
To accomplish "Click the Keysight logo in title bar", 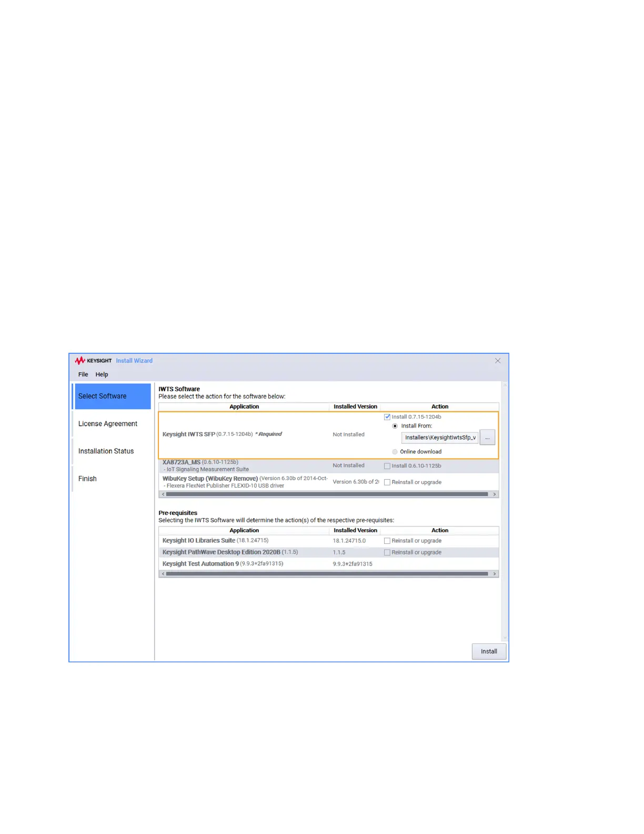I will pyautogui.click(x=93, y=361).
